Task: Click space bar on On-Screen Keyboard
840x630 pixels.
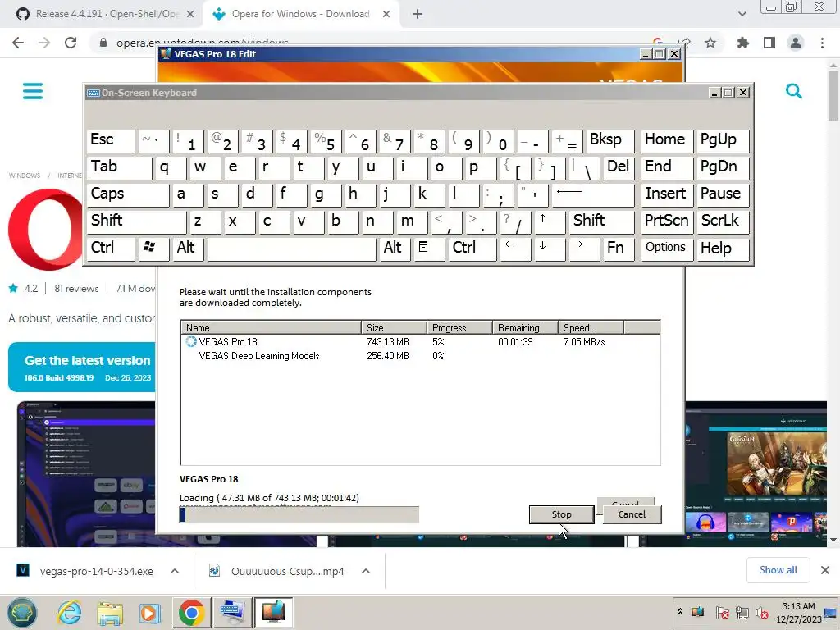Action: coord(291,248)
